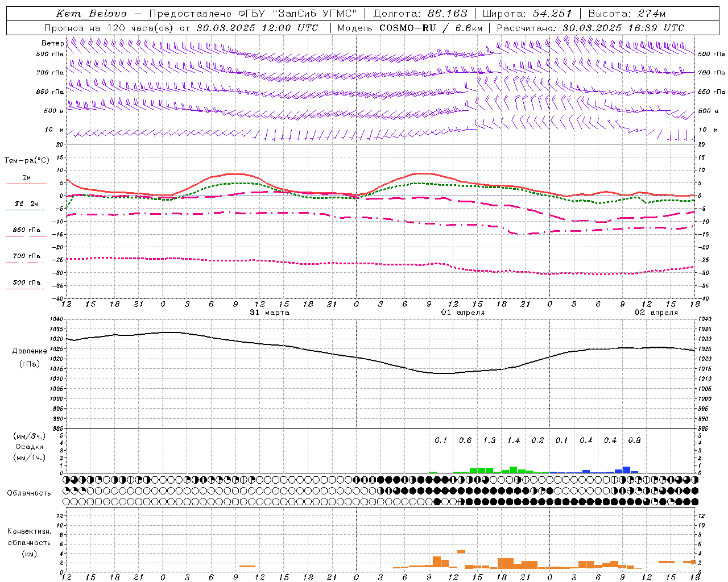Click the 31 марта date label
The image size is (728, 582).
[270, 313]
